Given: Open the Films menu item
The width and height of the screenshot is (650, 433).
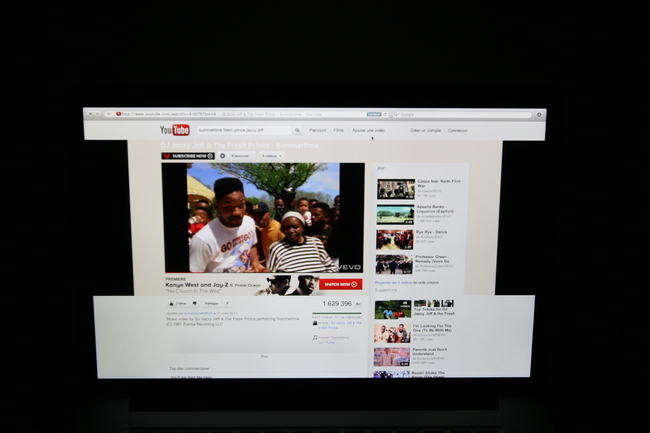Looking at the screenshot, I should (339, 130).
